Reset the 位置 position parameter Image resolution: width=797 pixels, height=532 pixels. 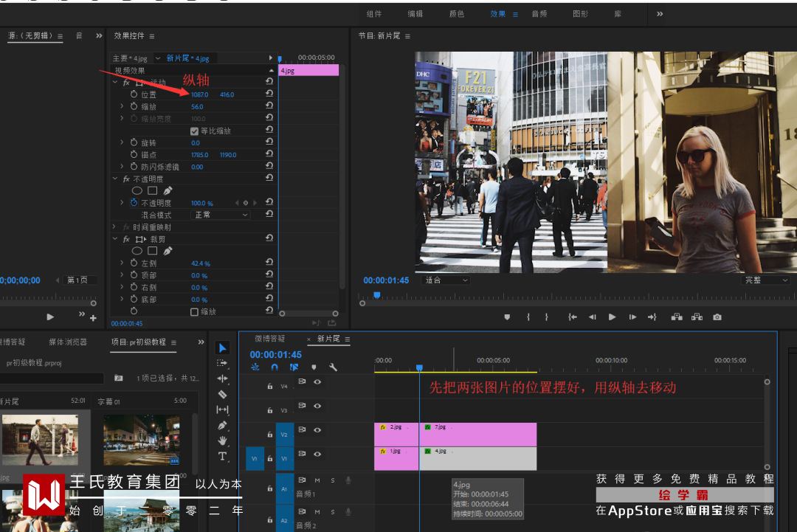(269, 94)
